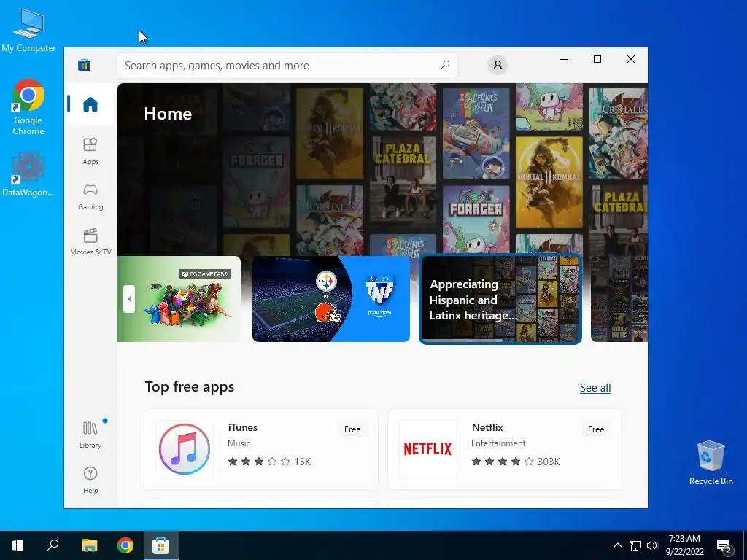Open Appreciating Hispanic and Latinx heritage banner

point(500,299)
